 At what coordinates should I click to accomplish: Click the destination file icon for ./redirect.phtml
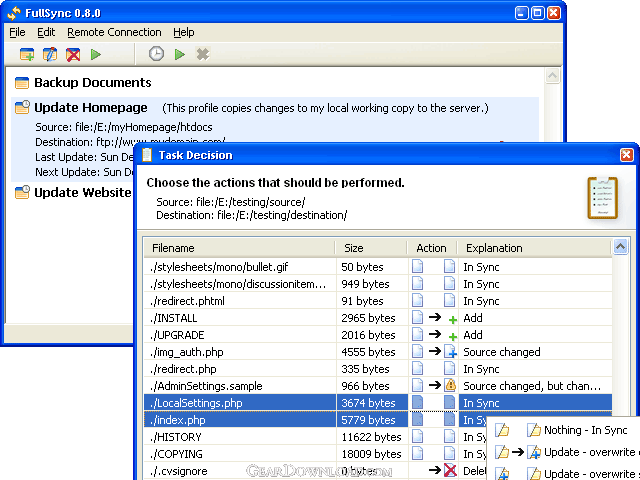(449, 300)
